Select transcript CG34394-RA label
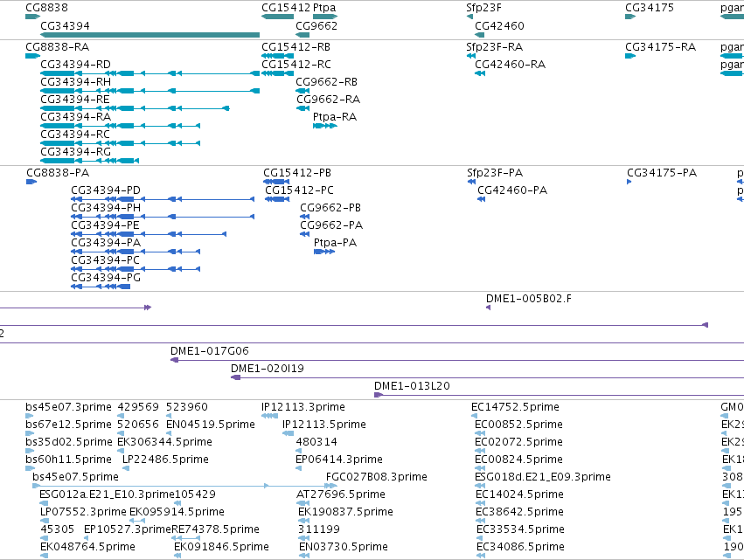Screen dimensions: 744x560 [x=75, y=117]
